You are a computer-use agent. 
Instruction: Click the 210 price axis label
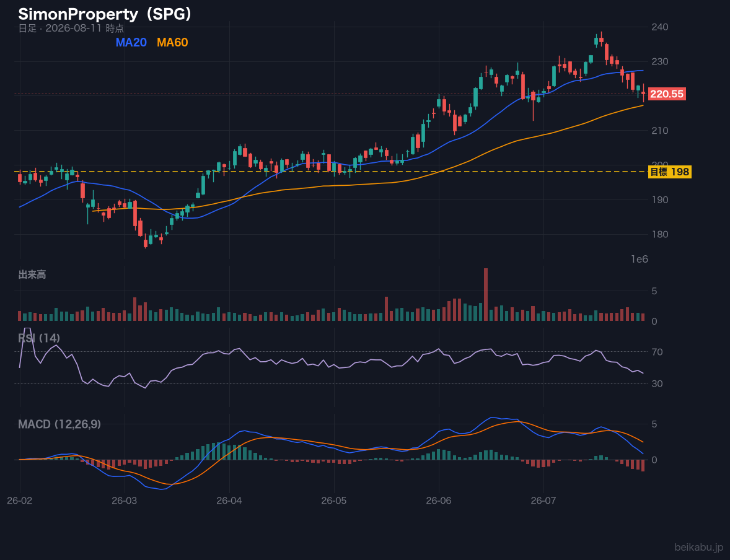click(x=660, y=130)
